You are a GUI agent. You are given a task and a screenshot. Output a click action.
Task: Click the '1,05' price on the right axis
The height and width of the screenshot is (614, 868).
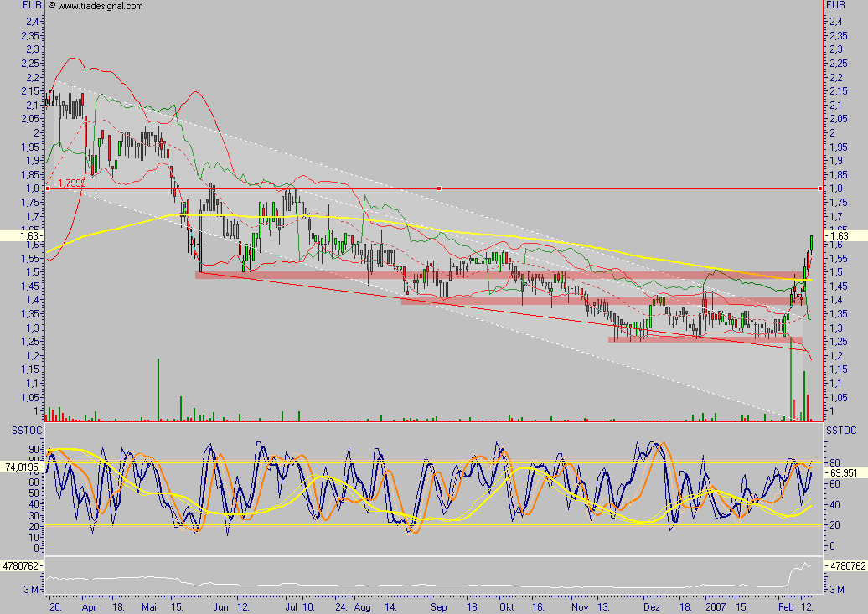pos(839,398)
